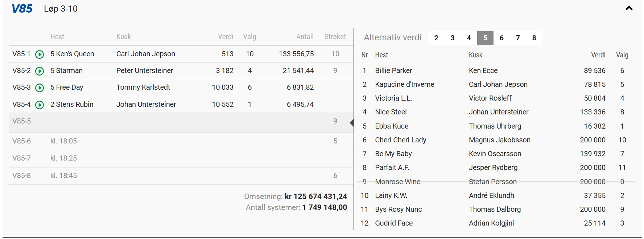This screenshot has width=644, height=239.
Task: Play replay for V85-2 Starman
Action: (x=40, y=71)
